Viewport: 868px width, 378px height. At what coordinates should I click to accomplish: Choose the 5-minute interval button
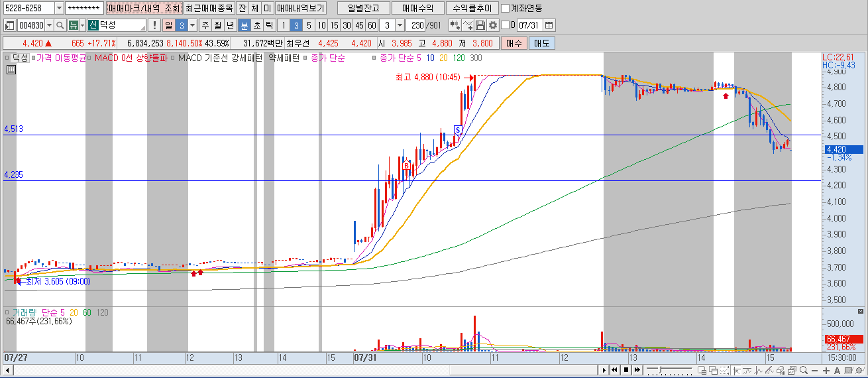tap(309, 25)
